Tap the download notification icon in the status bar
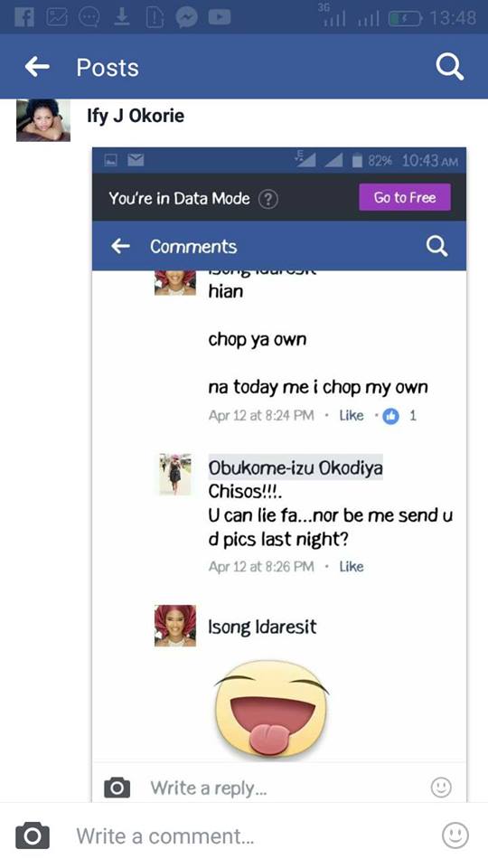488x868 pixels. 120,18
